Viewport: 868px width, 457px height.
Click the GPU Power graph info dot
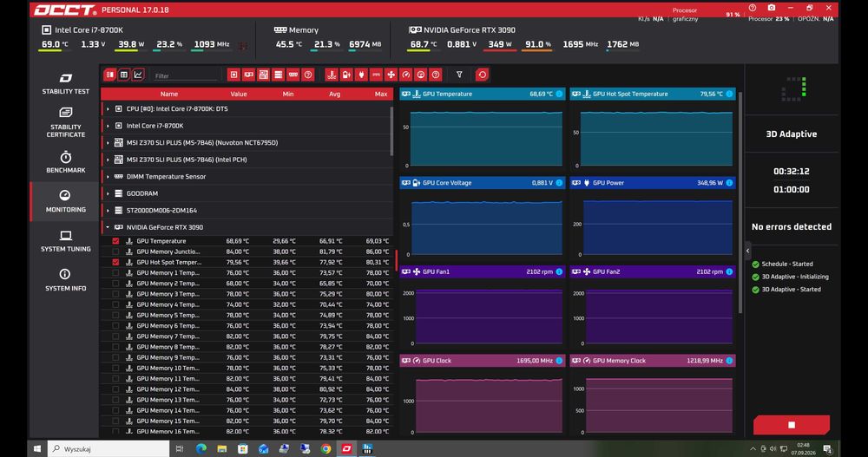(x=729, y=183)
